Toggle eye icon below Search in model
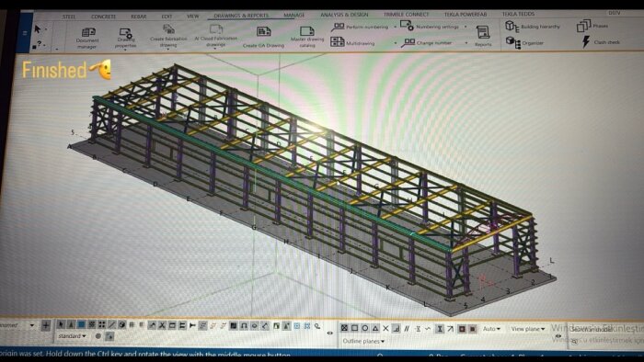The image size is (644, 362). coord(558,336)
